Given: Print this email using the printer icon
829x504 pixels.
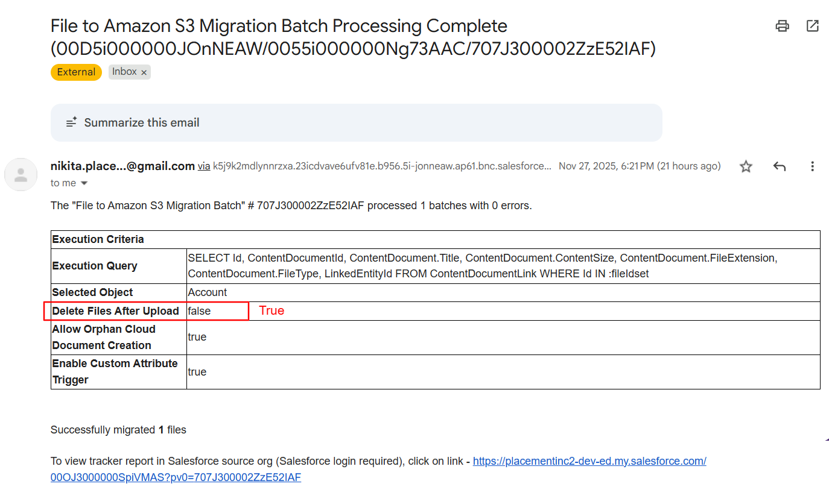Looking at the screenshot, I should [x=783, y=26].
